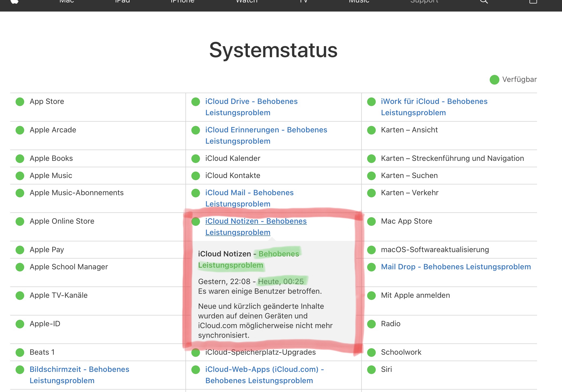Open the Mac menu item
The image size is (562, 392).
coord(66,1)
